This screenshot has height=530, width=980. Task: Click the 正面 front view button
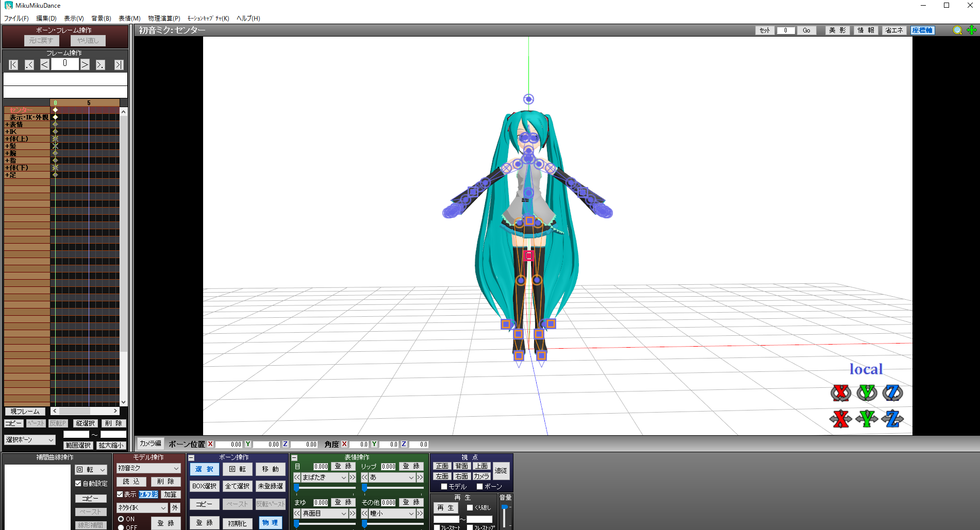(442, 466)
